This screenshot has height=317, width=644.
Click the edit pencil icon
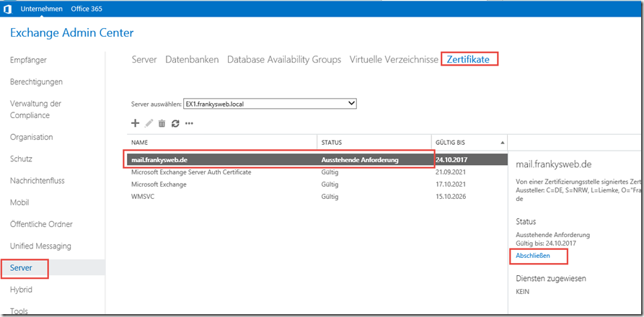coord(149,123)
